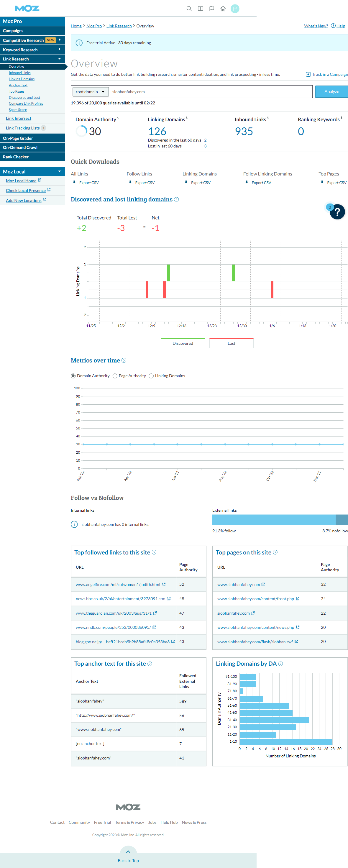This screenshot has width=348, height=868.
Task: Open Top anchor text for this site arrow
Action: click(150, 664)
